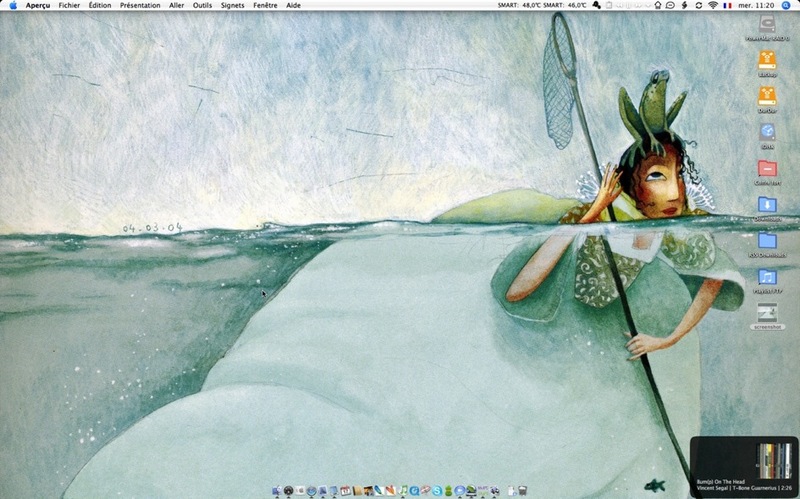Screen dimensions: 800x499
Task: Select the first orange Backup drive icon
Action: 767,60
